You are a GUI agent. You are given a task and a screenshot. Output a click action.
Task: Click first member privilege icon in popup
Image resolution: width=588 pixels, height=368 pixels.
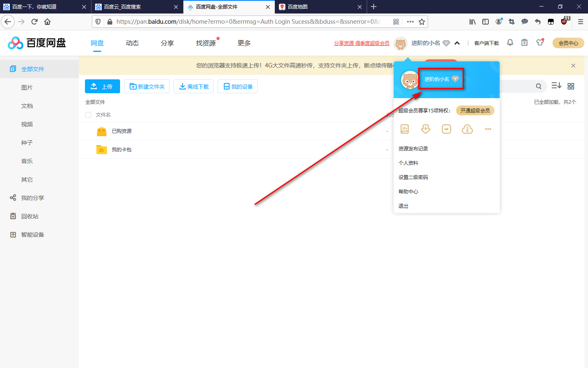click(405, 129)
